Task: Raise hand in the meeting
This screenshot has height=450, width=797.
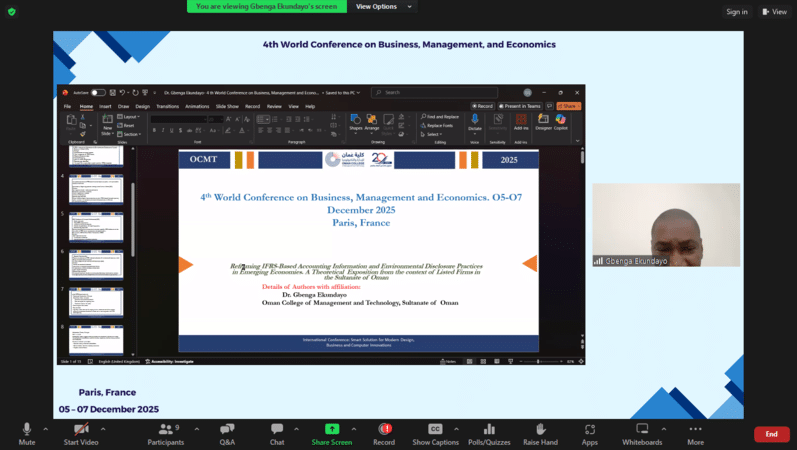Action: [539, 429]
